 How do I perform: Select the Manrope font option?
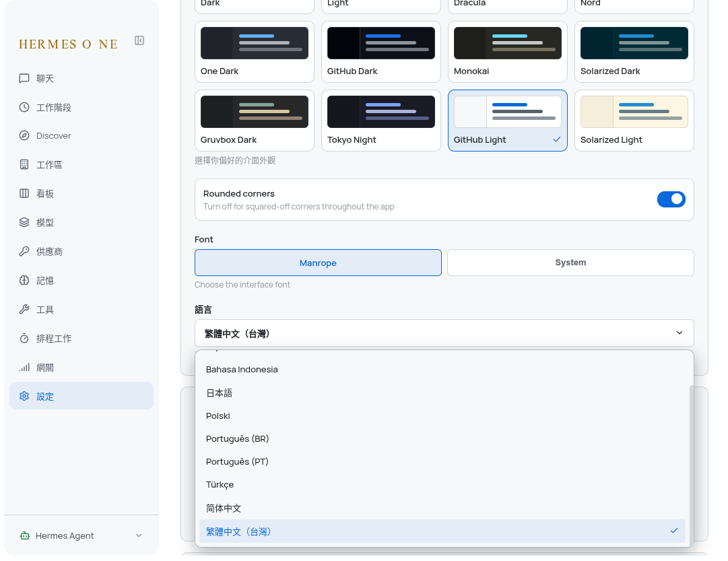coord(318,263)
